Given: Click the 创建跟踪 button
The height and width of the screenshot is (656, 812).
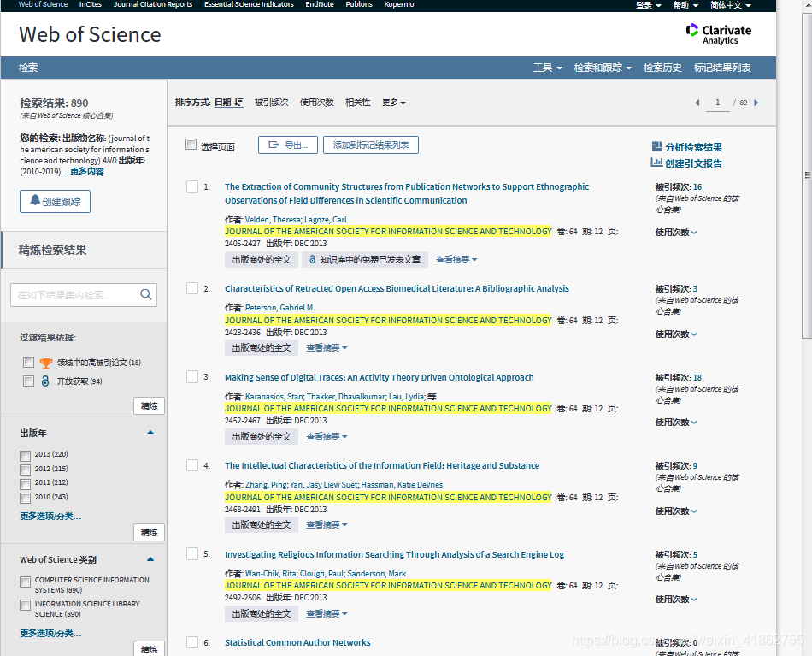Looking at the screenshot, I should [x=55, y=202].
